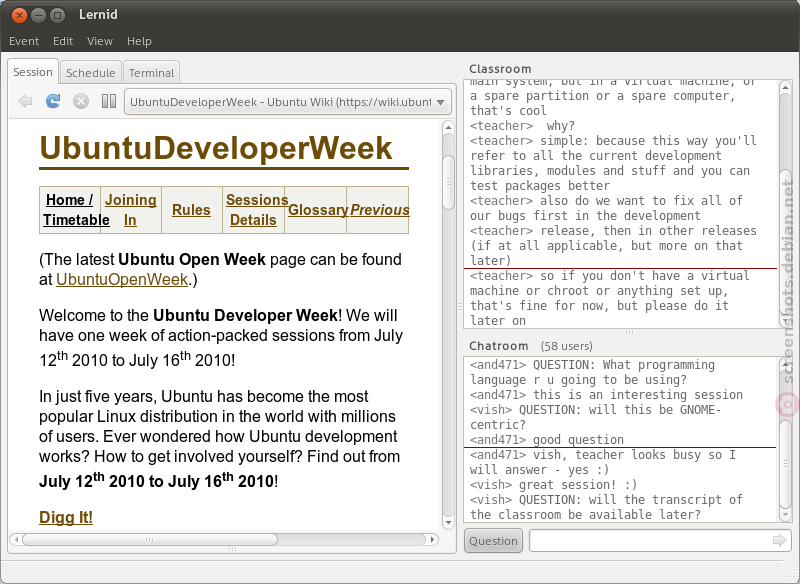Click the Digg It! link
The height and width of the screenshot is (584, 800).
click(66, 517)
